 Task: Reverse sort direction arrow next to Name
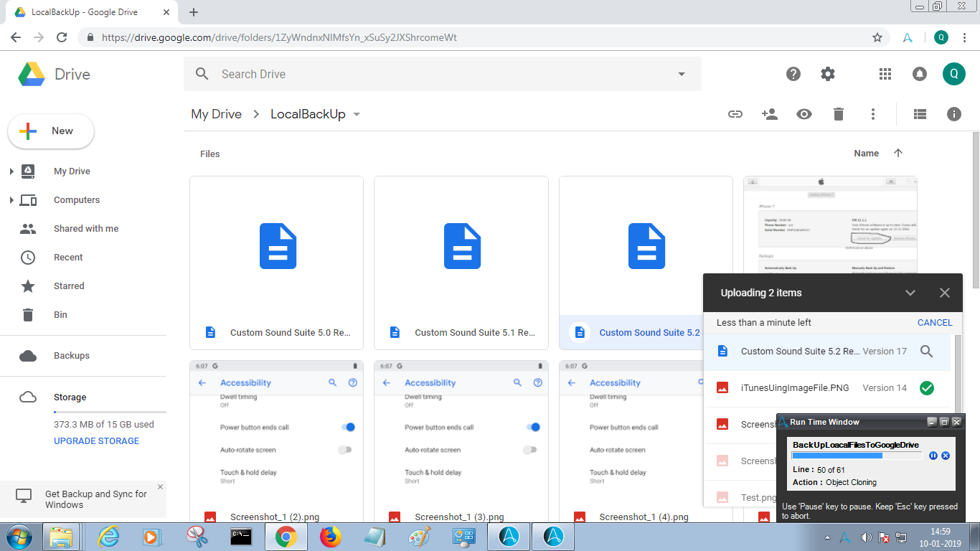click(898, 153)
